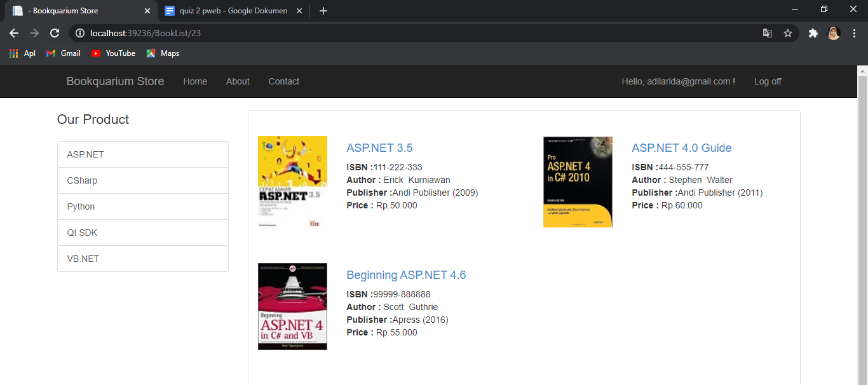Click author Scott Guthrie text

[410, 307]
